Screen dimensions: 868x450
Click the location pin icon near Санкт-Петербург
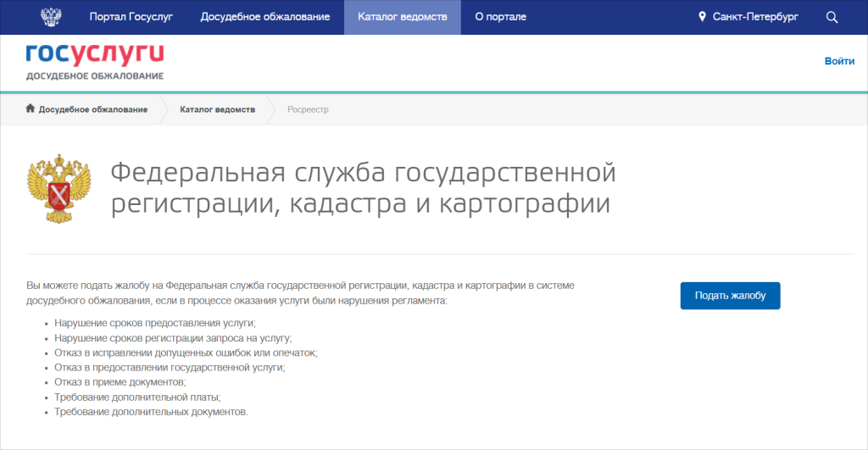click(702, 17)
